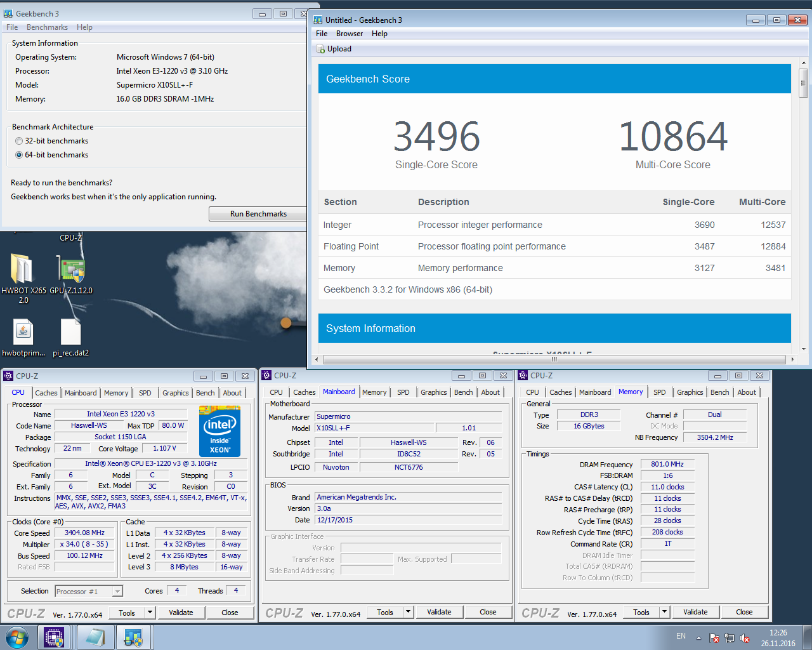
Task: Click the EN language indicator
Action: (x=681, y=636)
